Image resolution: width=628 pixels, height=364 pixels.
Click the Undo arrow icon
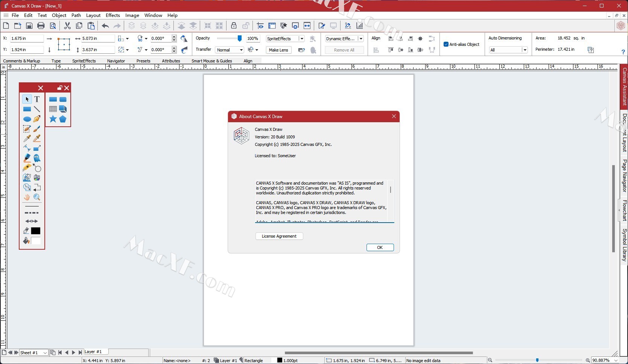click(105, 26)
